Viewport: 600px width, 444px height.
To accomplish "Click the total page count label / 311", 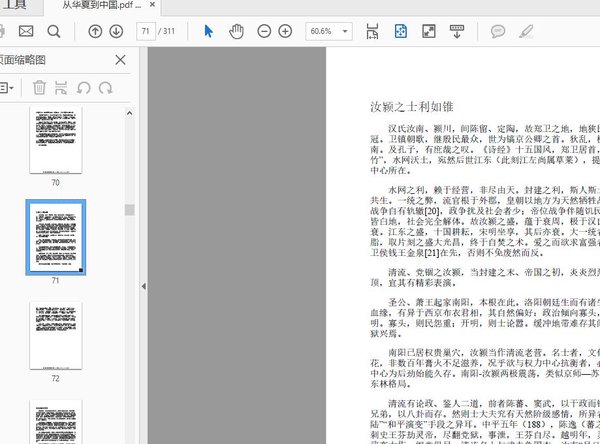I will [166, 31].
